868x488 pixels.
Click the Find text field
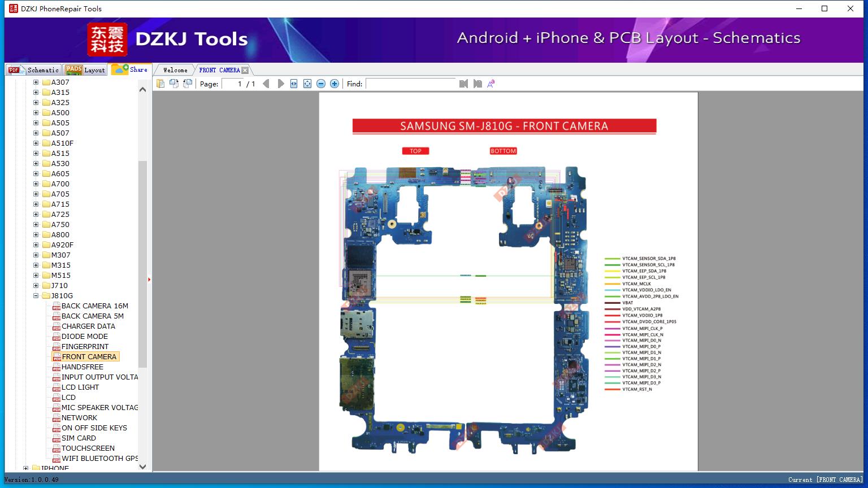(411, 84)
